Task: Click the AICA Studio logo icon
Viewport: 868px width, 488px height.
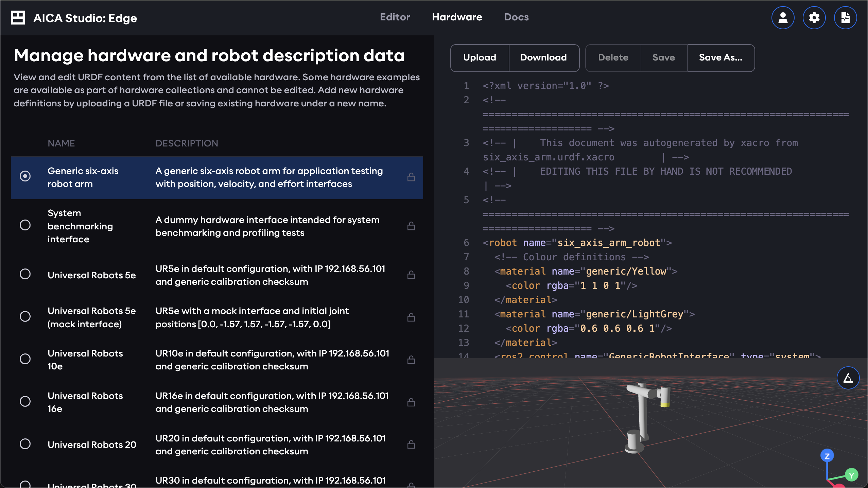Action: [18, 18]
